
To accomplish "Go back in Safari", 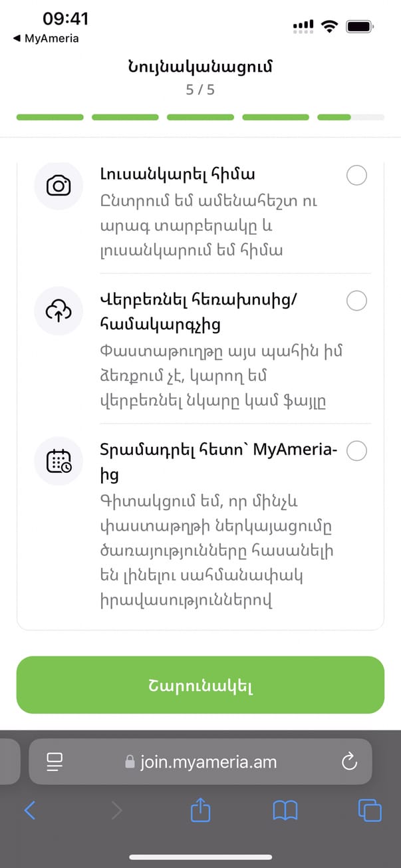I will (30, 810).
